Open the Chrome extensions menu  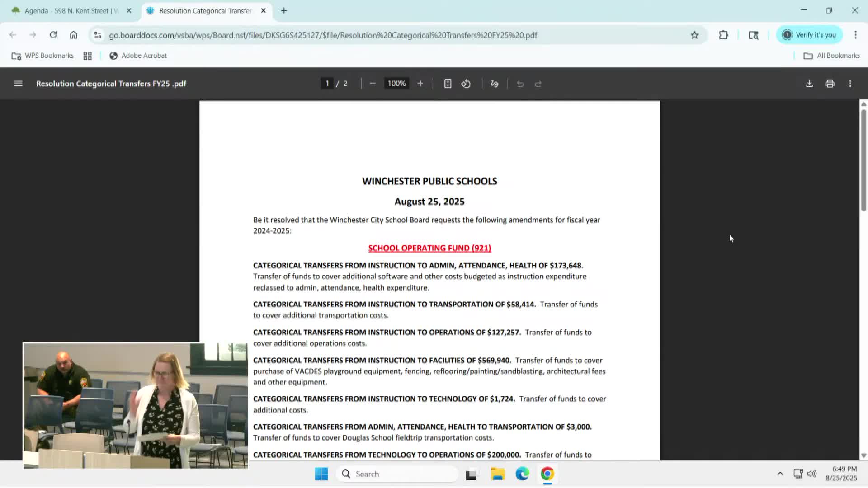(x=723, y=35)
